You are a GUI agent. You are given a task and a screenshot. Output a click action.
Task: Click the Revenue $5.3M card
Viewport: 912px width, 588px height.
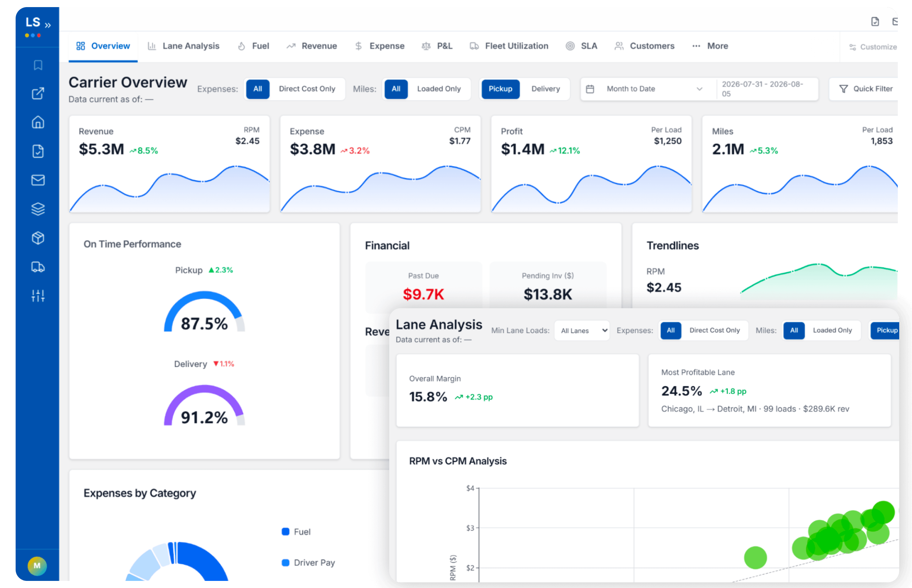[x=169, y=164]
